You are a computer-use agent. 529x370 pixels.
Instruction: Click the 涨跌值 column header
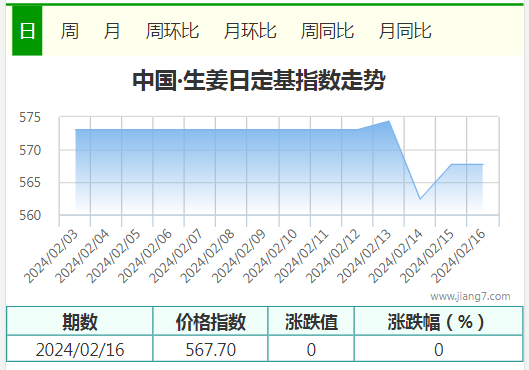(x=311, y=321)
